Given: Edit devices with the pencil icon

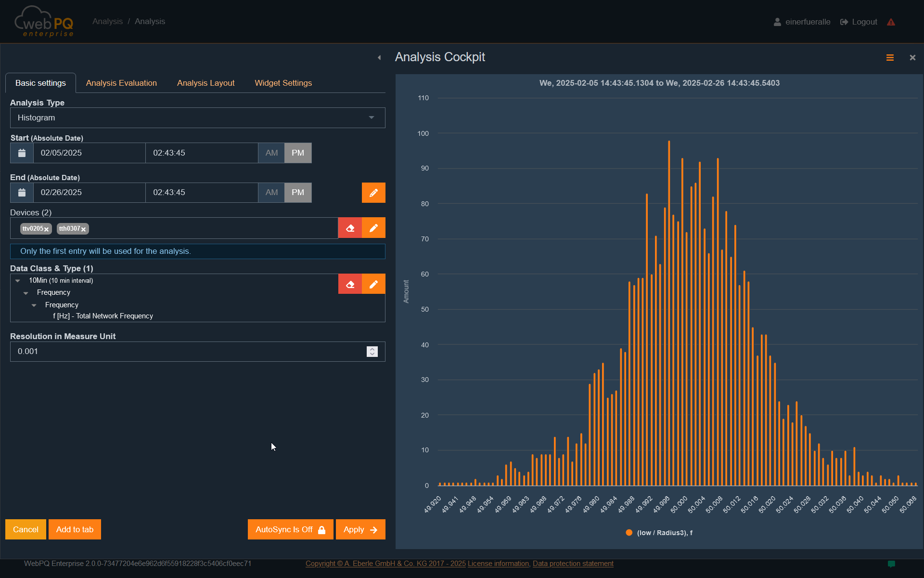Looking at the screenshot, I should tap(373, 228).
